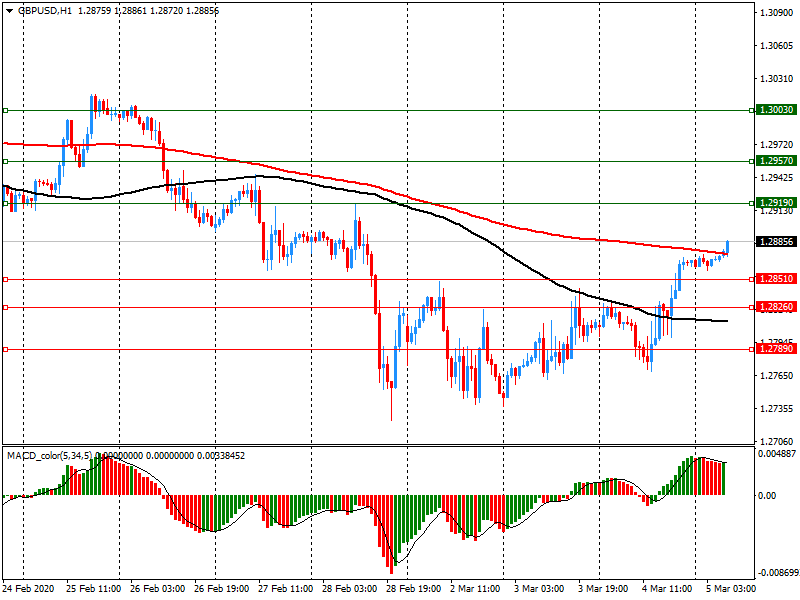Click the 28 Feb 03:00 time label

[x=349, y=588]
